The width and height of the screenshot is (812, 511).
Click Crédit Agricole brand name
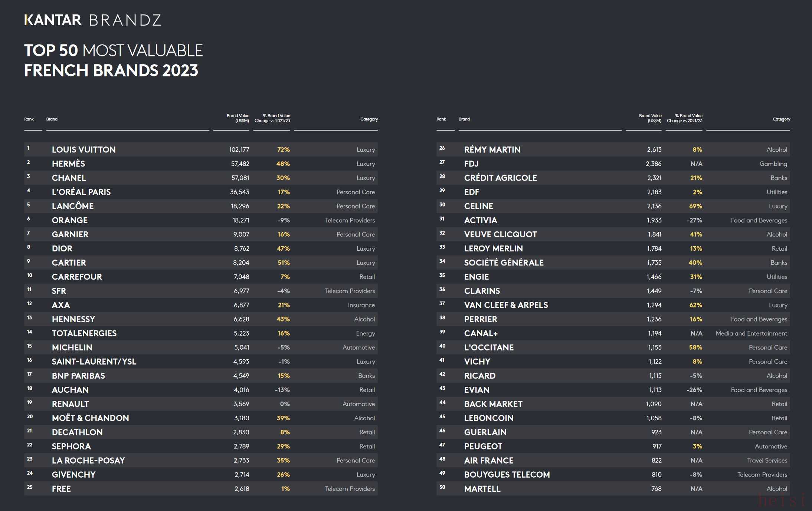500,178
